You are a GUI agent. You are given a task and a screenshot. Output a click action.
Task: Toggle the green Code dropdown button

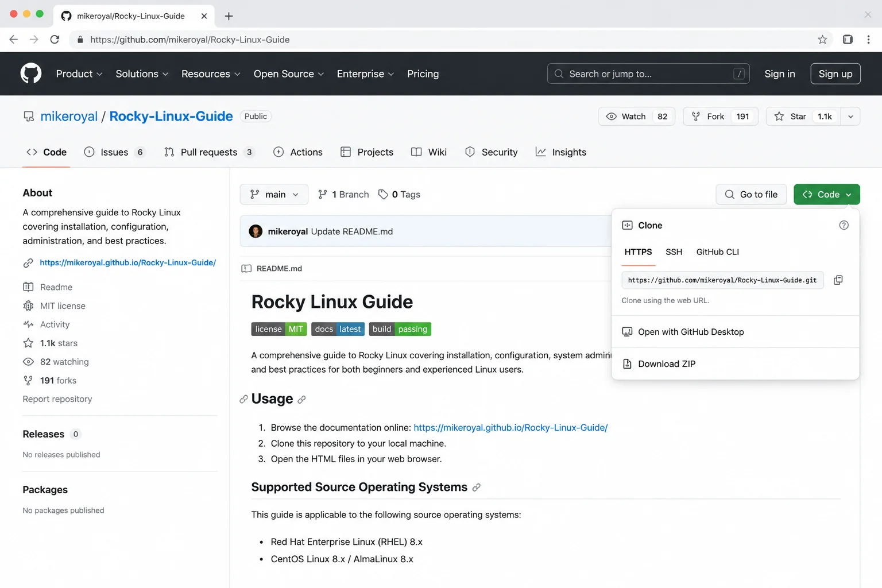(827, 195)
